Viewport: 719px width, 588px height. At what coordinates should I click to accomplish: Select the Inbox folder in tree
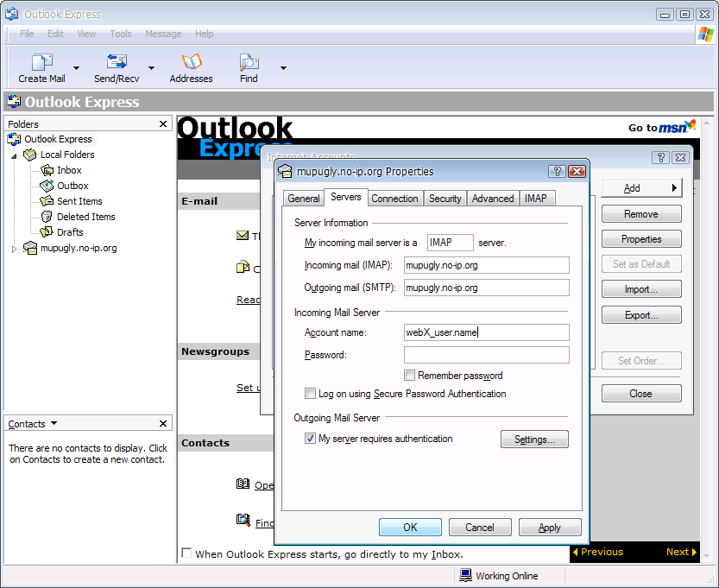point(69,170)
